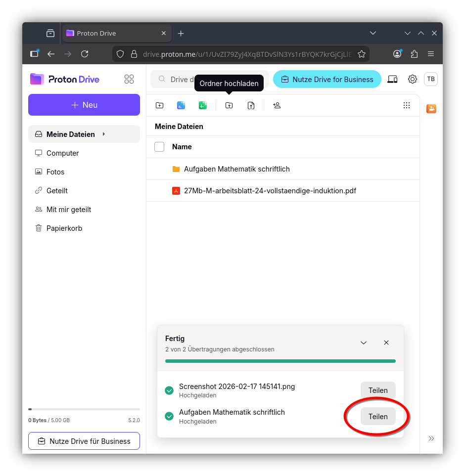Go to Mit mir geteilt section
Viewport: 465px width, 476px height.
tap(69, 210)
